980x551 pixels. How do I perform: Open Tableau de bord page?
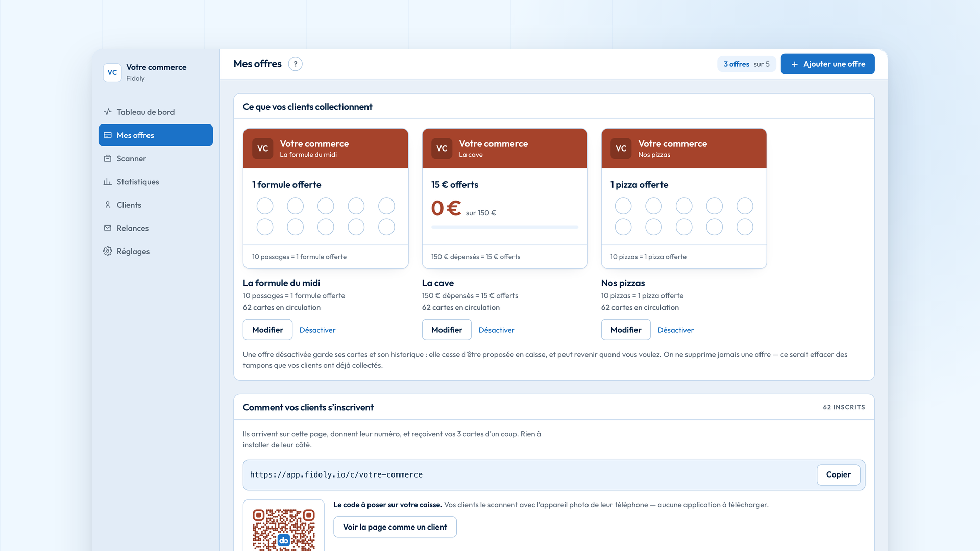click(x=156, y=112)
